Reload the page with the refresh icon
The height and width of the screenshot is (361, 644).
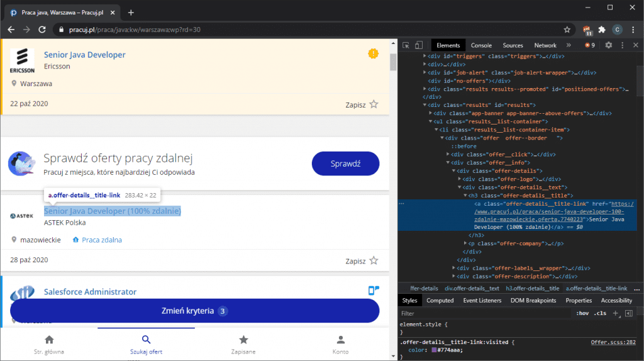tap(42, 30)
